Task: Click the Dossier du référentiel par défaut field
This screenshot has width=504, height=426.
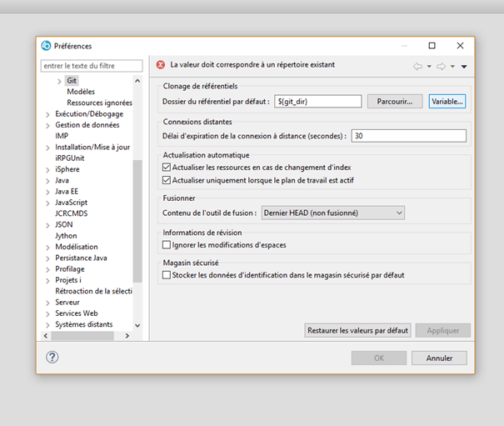Action: coord(318,102)
